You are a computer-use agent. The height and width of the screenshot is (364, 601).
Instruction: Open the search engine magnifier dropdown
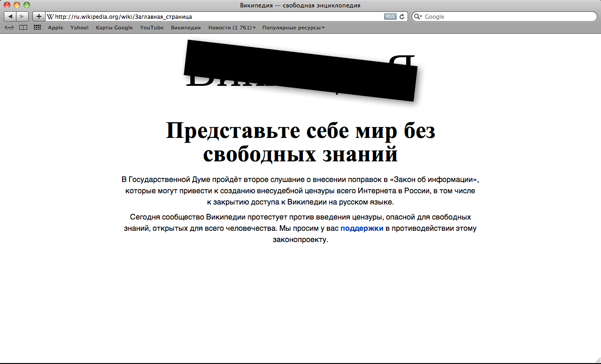click(x=418, y=16)
